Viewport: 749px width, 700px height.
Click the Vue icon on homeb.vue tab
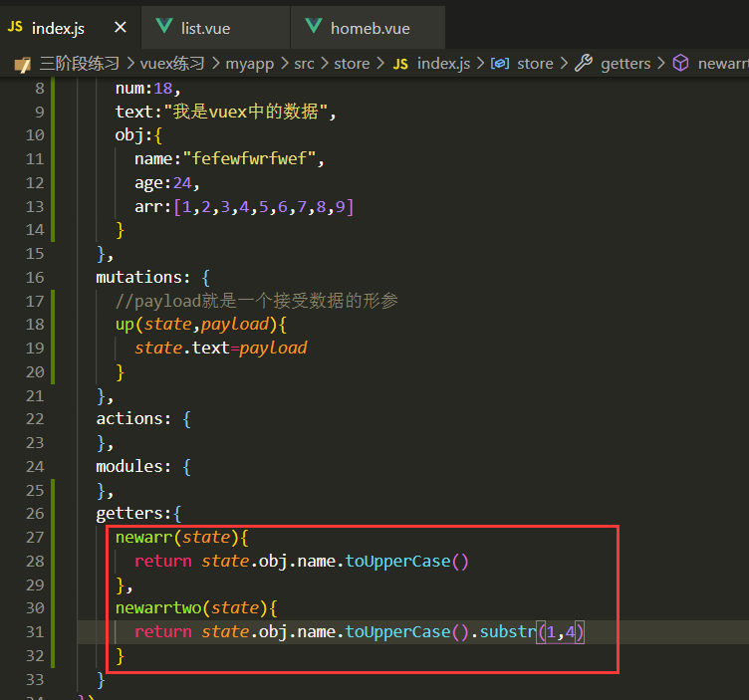point(314,26)
